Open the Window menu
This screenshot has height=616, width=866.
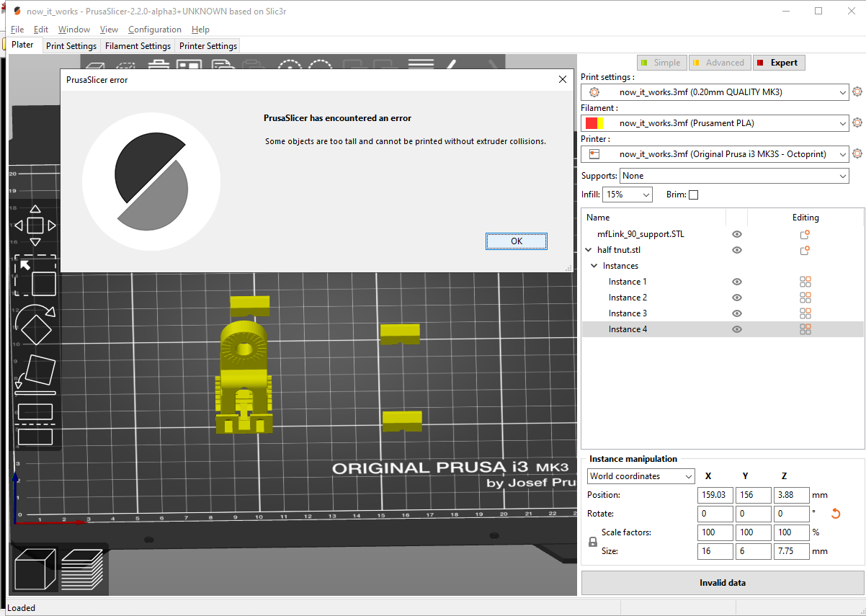(74, 30)
